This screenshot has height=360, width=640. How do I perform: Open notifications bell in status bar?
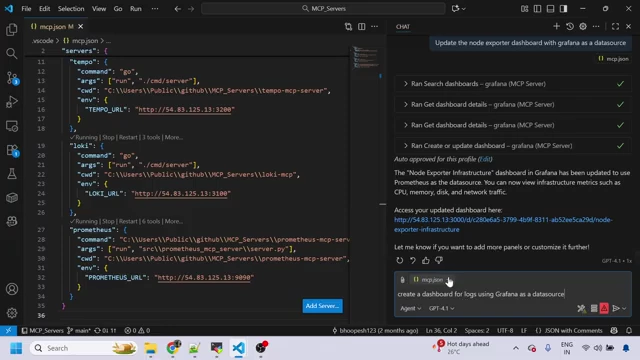629,331
